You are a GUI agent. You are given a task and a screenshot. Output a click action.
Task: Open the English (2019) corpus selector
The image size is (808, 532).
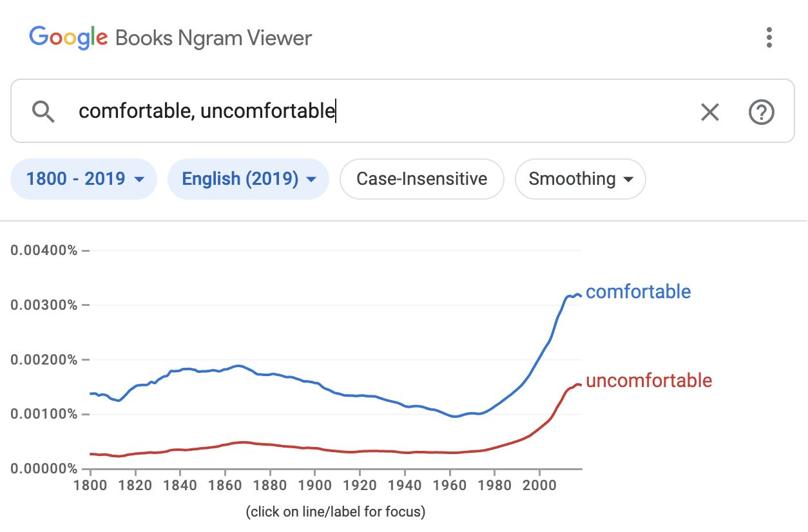coord(248,179)
